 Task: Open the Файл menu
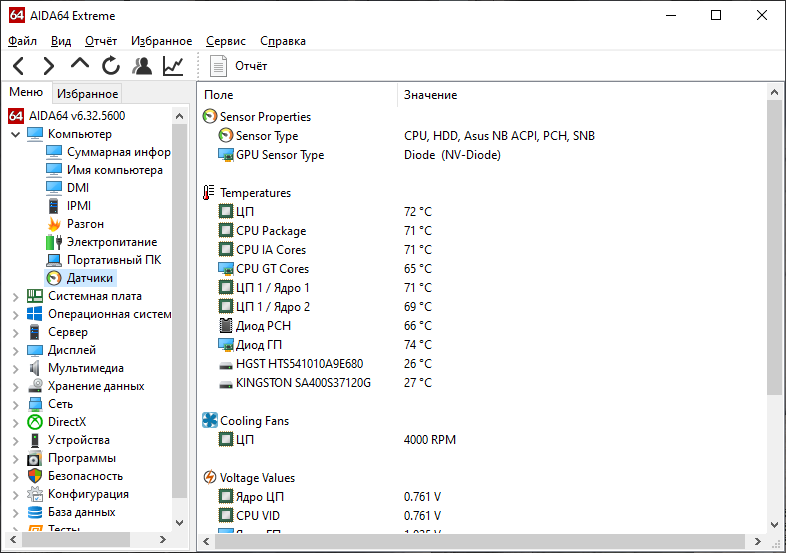tap(23, 41)
